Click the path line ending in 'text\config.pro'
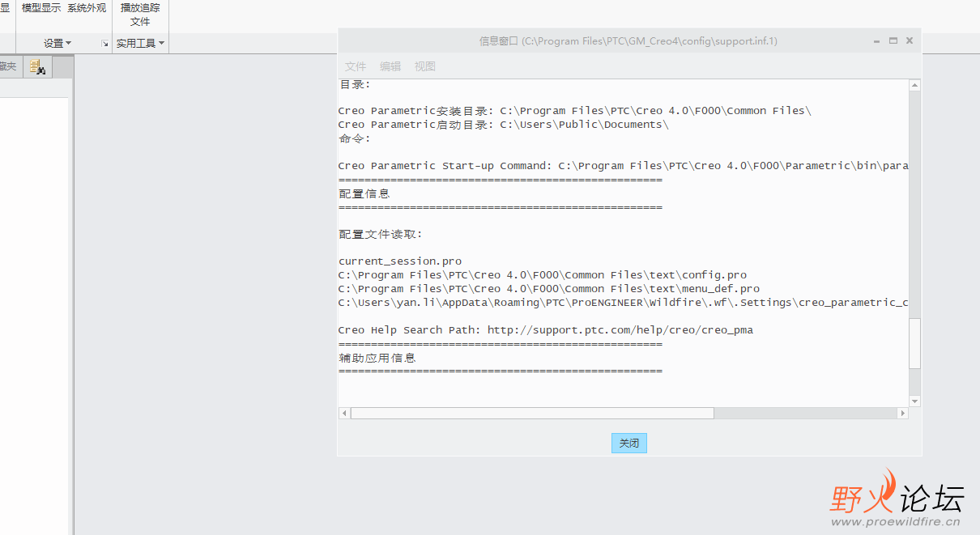 click(x=543, y=275)
